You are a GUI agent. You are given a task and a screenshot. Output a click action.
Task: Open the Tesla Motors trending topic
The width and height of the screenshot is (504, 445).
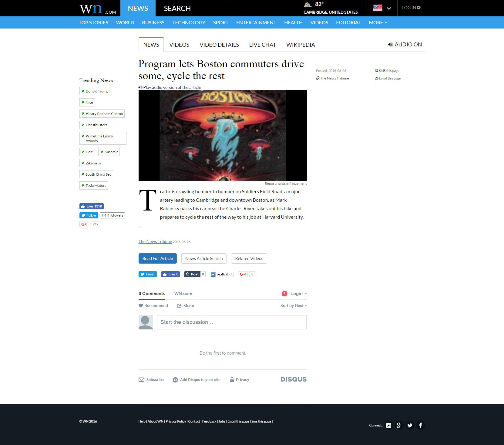point(93,186)
